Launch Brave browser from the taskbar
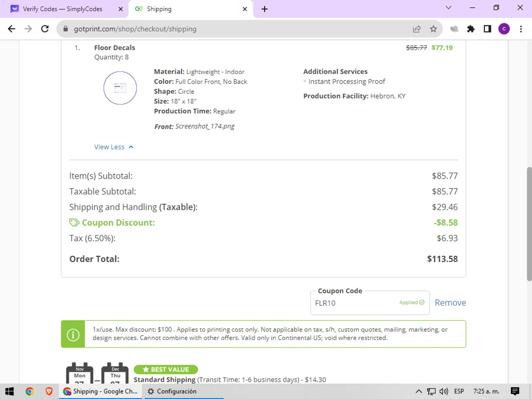Screen dimensions: 532x399 tap(49, 391)
